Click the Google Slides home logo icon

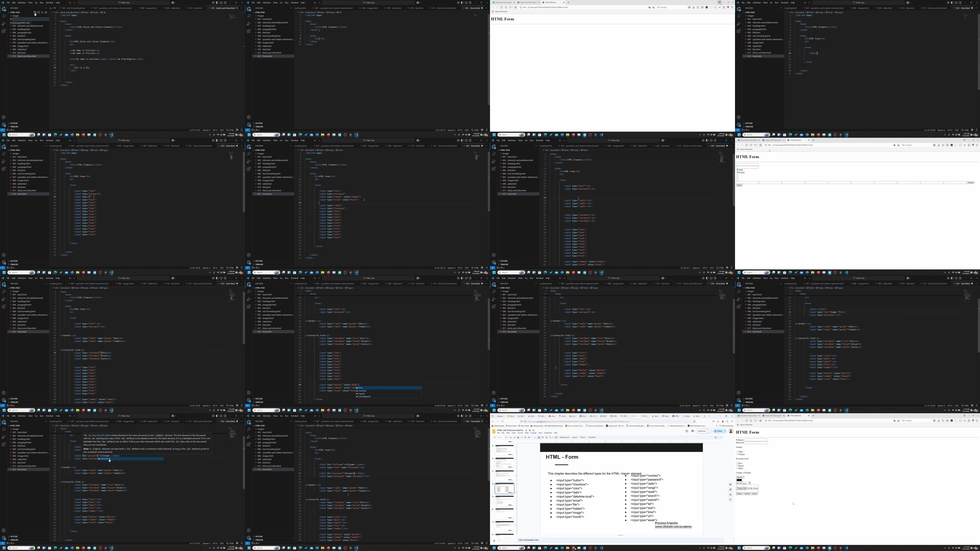494,432
